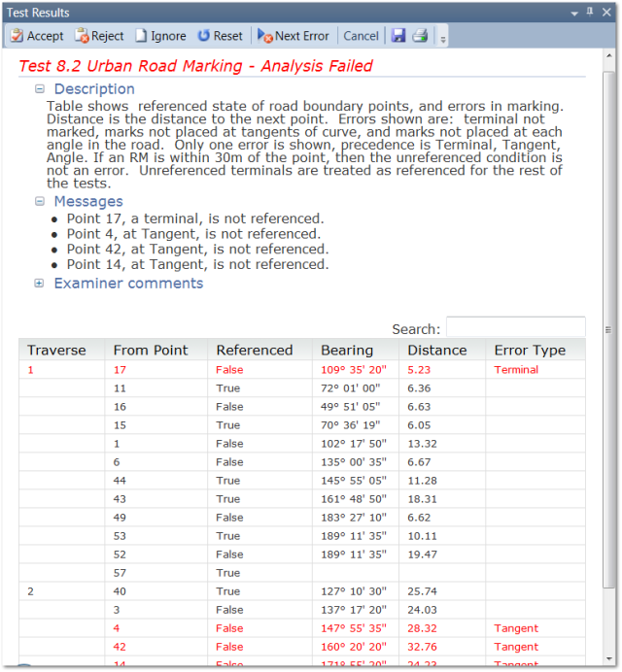Click the Messages heading
The height and width of the screenshot is (672, 622).
88,201
